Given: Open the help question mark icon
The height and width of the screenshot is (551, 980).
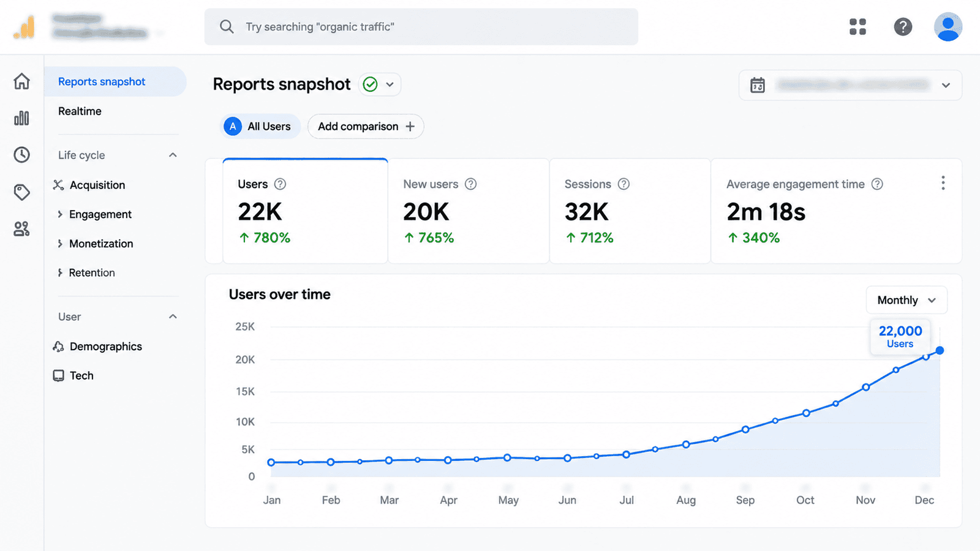Looking at the screenshot, I should click(x=903, y=27).
